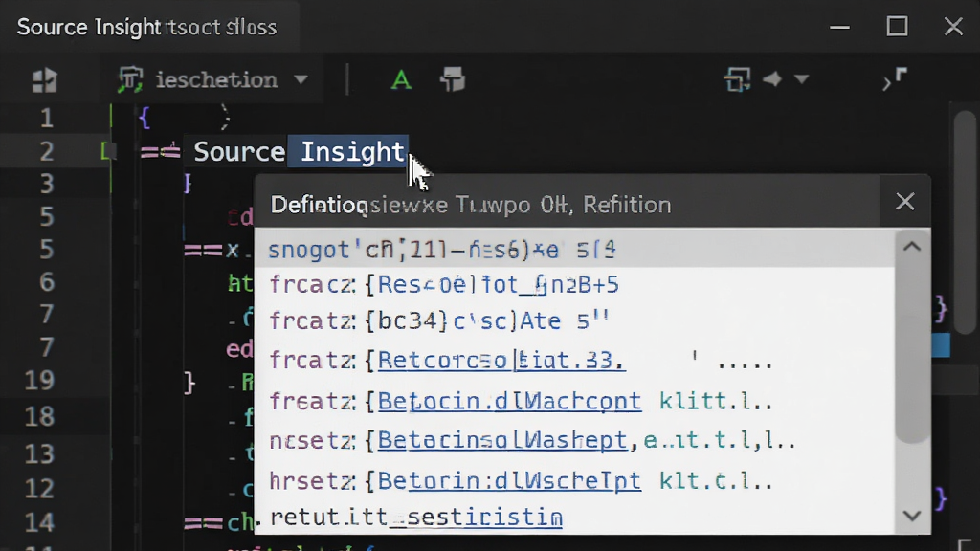Image resolution: width=980 pixels, height=551 pixels.
Task: Click the grid layout icon in toolbar
Action: coord(44,80)
